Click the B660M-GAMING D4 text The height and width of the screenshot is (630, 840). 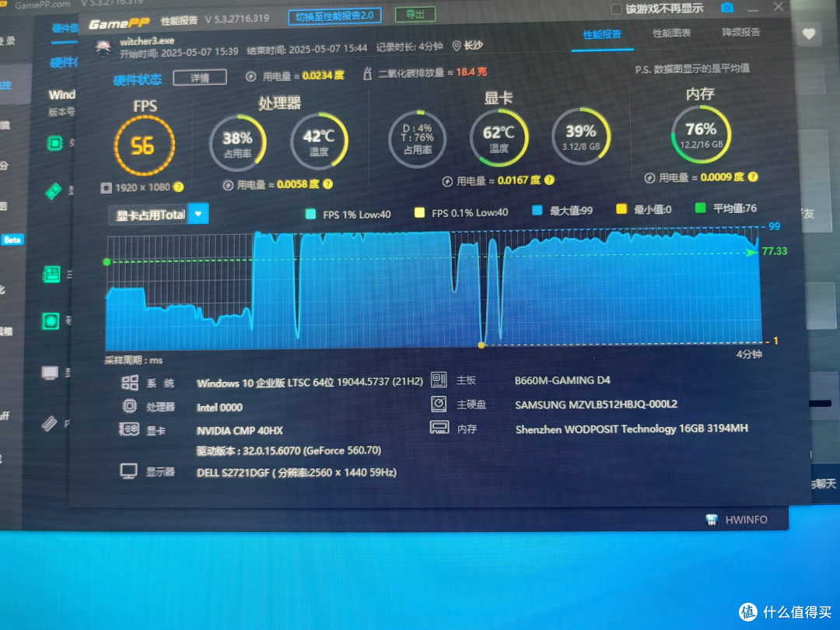[x=562, y=380]
